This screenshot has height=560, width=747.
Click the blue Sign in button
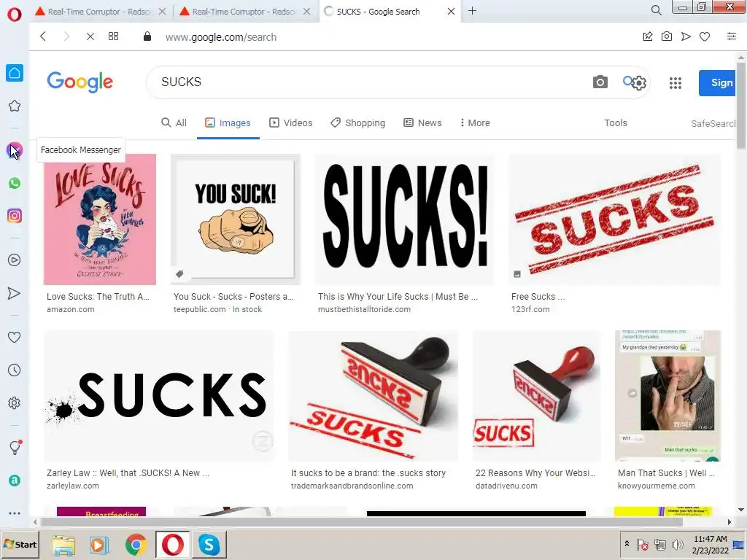pos(717,83)
